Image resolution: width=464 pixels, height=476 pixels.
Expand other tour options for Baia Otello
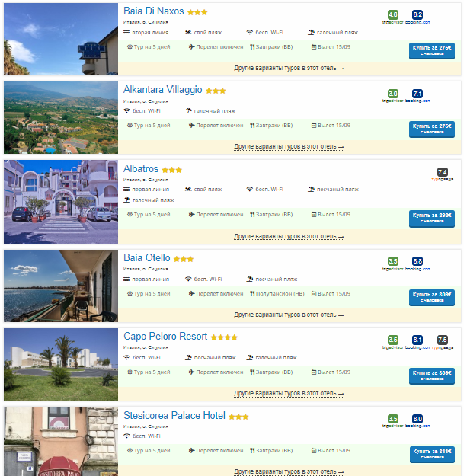tap(289, 315)
